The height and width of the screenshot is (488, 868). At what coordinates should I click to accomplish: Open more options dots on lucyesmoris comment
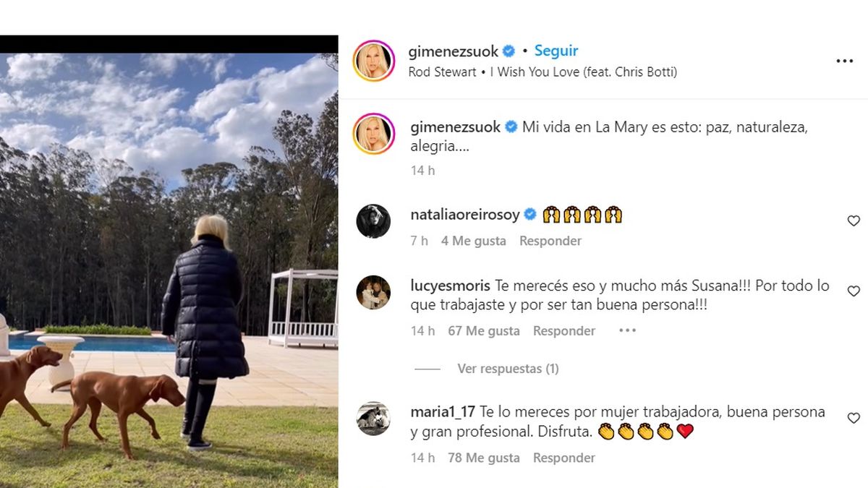pyautogui.click(x=627, y=330)
